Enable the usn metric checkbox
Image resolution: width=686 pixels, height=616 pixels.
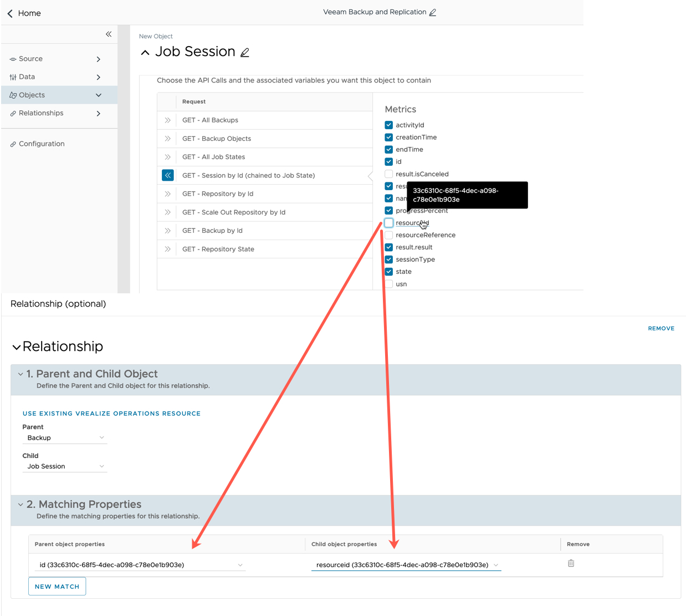[389, 284]
